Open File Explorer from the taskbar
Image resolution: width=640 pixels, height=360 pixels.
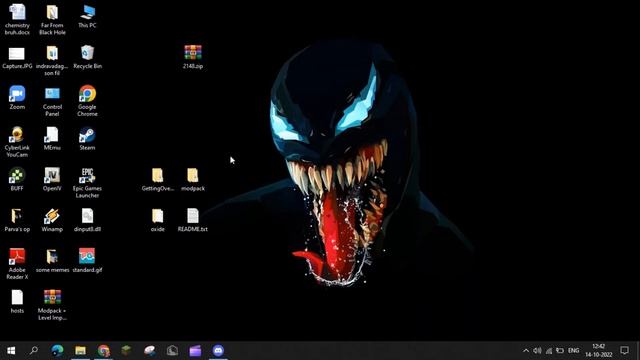click(x=80, y=351)
